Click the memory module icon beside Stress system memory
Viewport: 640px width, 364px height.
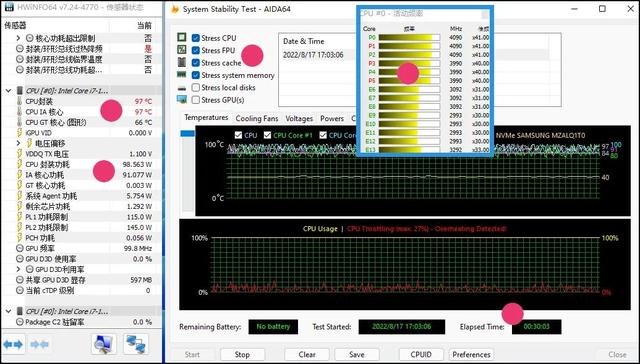(x=182, y=75)
